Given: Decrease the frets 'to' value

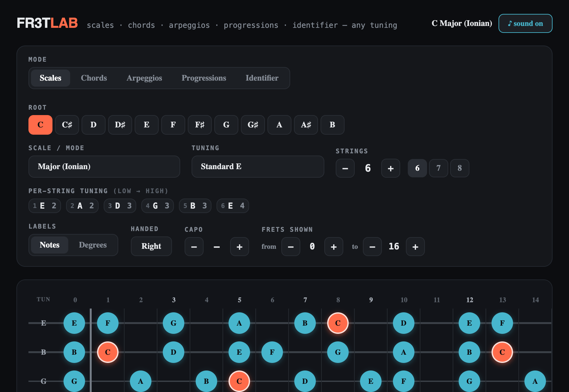Looking at the screenshot, I should (x=372, y=247).
